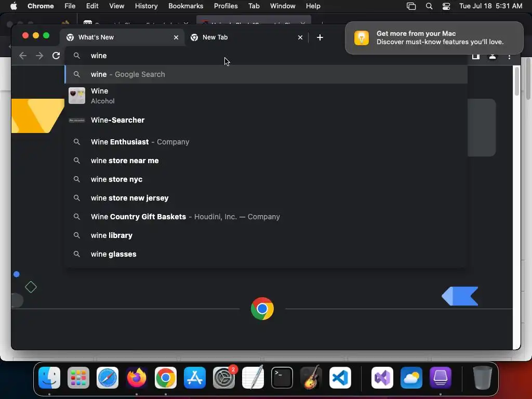532x399 pixels.
Task: Open the Bookmarks menu
Action: [186, 6]
